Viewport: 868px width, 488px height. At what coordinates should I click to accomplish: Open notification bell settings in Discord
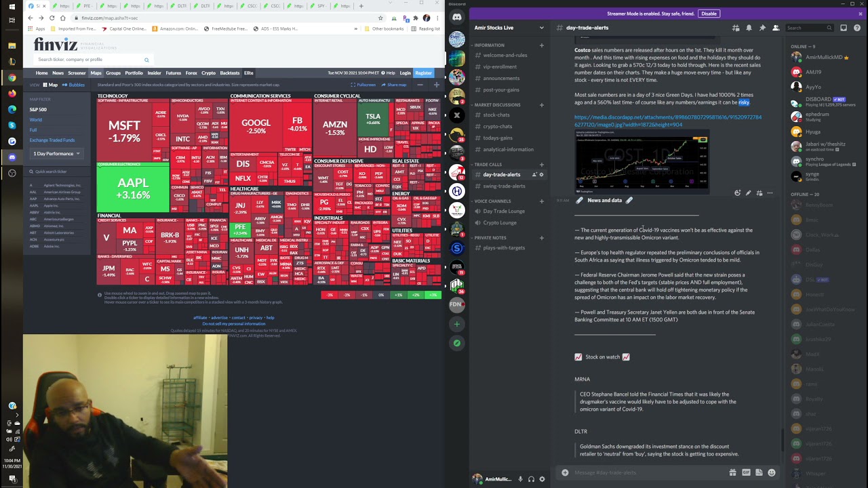(x=749, y=28)
